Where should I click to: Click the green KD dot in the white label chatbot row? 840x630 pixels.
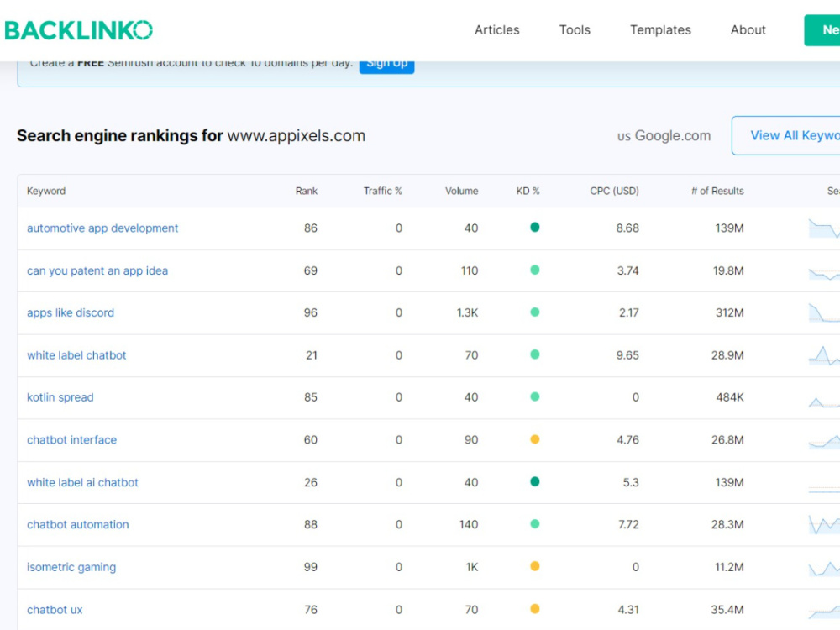coord(534,354)
